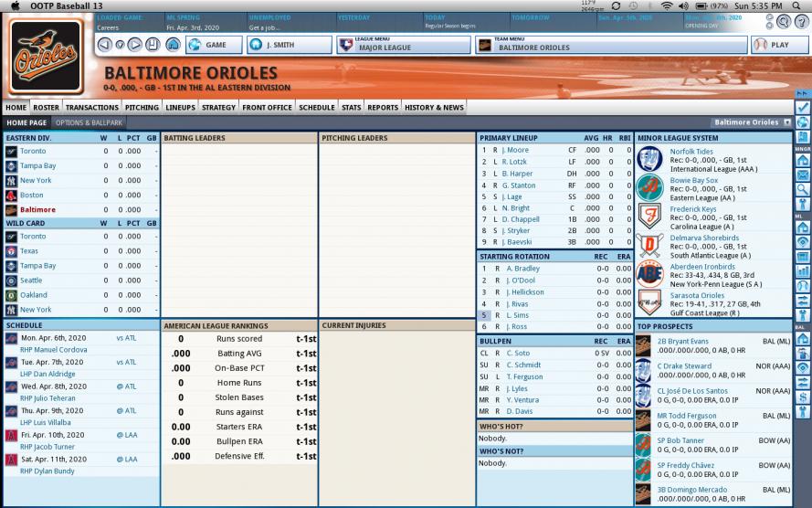Open prospect SP Freddy Chávez
The image size is (812, 508).
(685, 465)
